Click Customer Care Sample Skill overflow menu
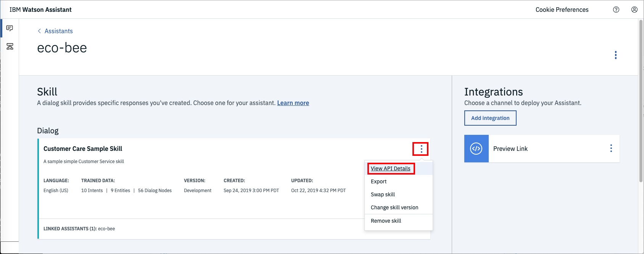The height and width of the screenshot is (254, 644). pos(422,149)
